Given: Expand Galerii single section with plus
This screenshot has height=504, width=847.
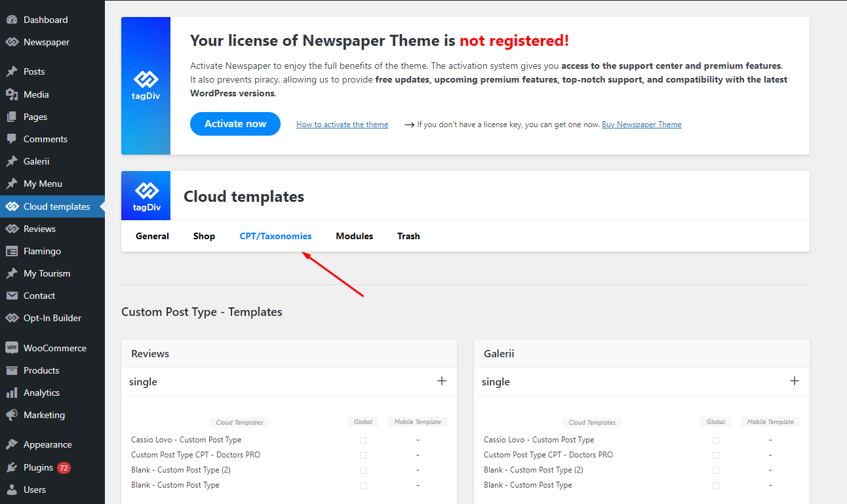Looking at the screenshot, I should pos(795,381).
